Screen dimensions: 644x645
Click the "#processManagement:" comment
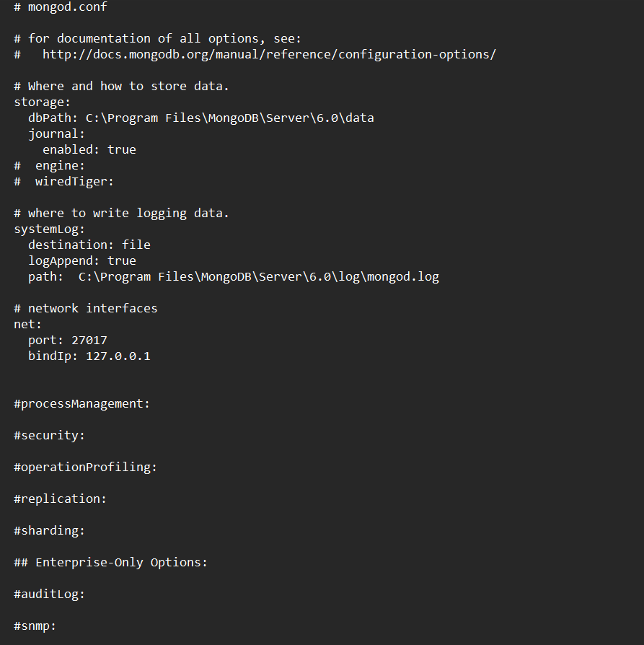pos(81,403)
